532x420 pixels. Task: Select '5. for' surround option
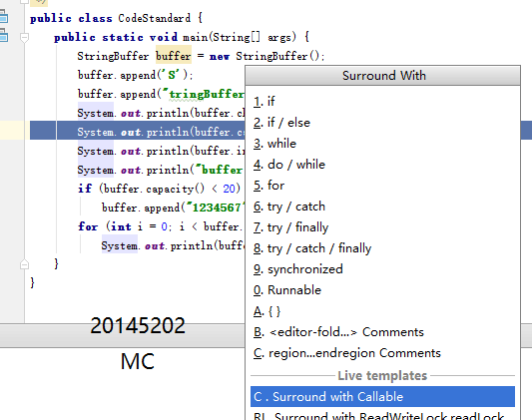(x=382, y=186)
